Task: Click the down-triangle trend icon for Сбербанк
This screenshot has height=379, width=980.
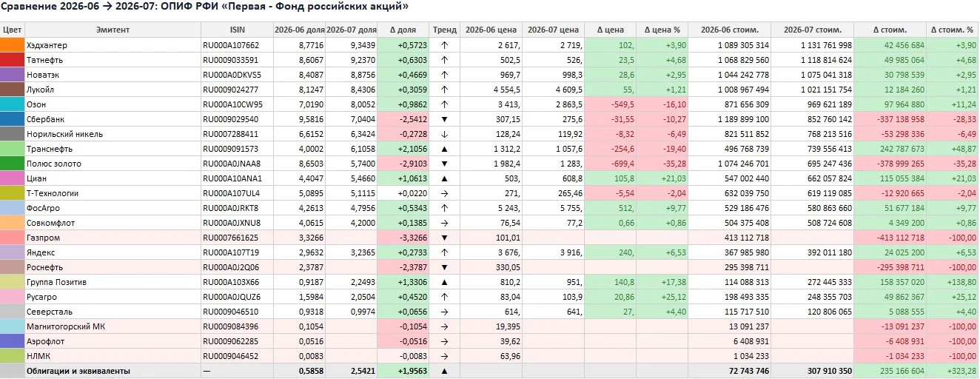Action: 444,119
